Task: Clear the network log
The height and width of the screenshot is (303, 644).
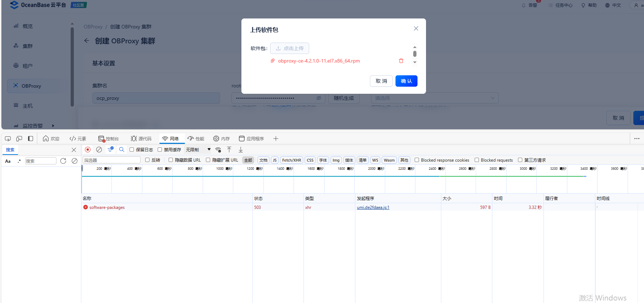Action: click(99, 150)
